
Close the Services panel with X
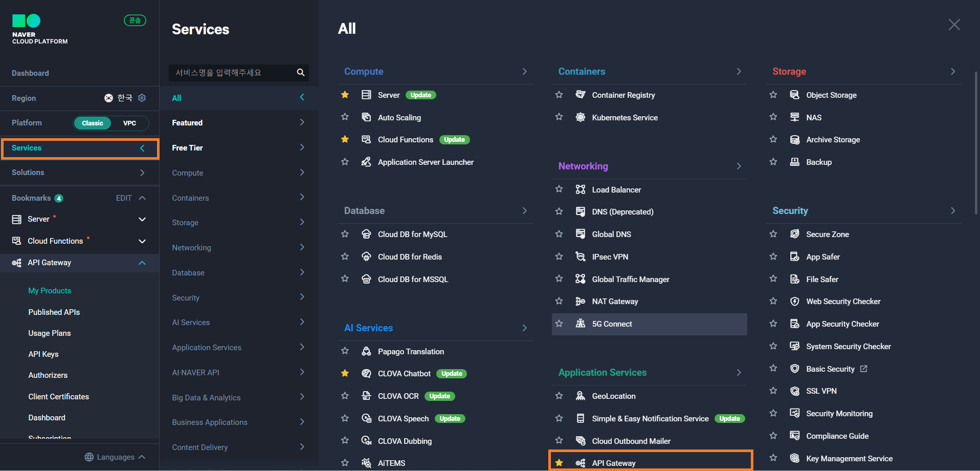954,25
